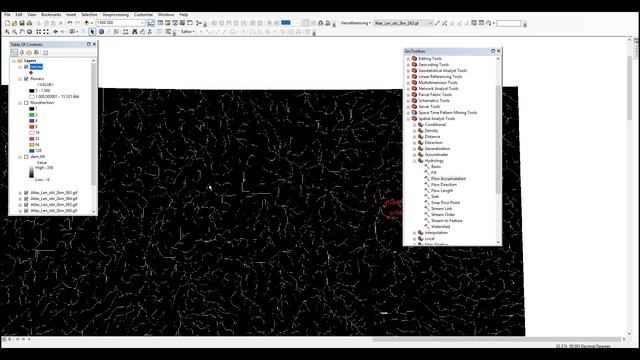Open the Editor dropdown menu
The width and height of the screenshot is (640, 360).
[x=187, y=32]
